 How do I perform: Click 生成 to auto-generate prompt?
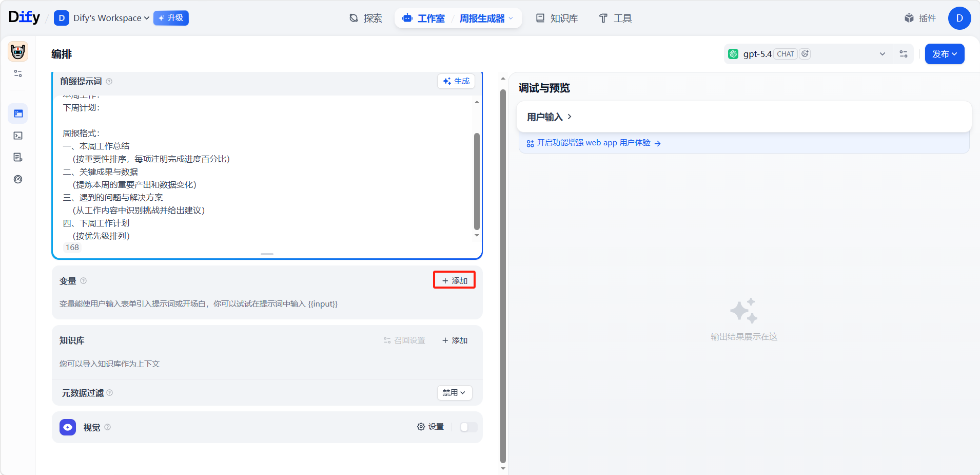click(456, 81)
